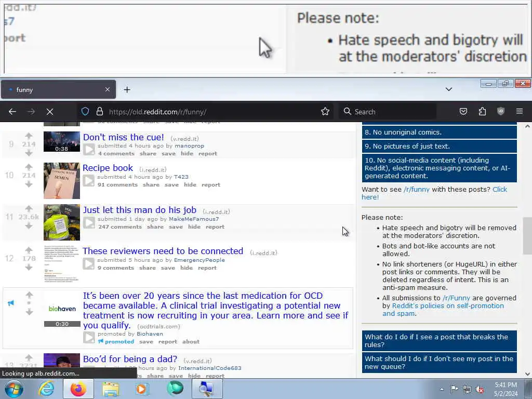Open Windows Start menu
This screenshot has width=532, height=399.
coord(14,389)
